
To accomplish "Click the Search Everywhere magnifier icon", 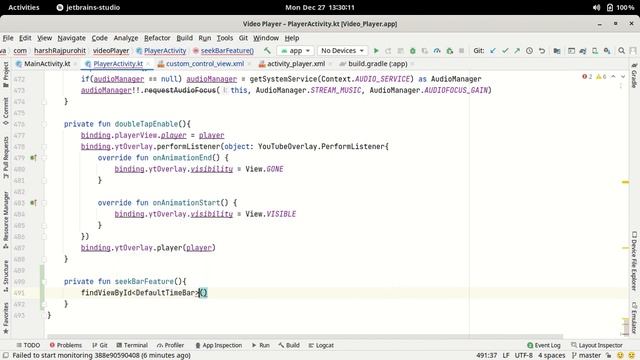I will 622,51.
